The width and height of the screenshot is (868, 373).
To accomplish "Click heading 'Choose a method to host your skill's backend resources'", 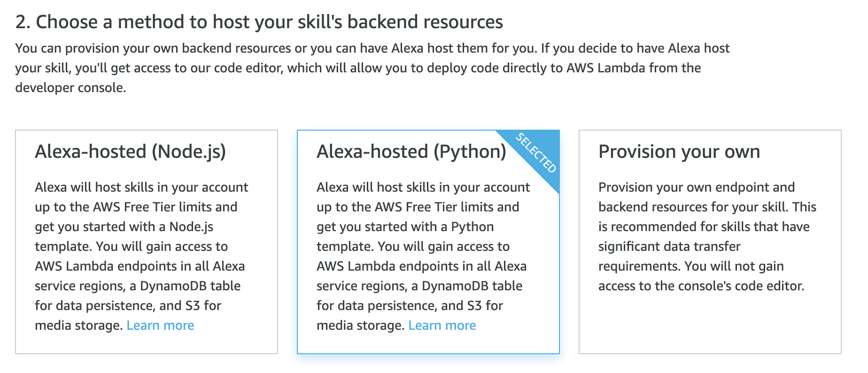I will pyautogui.click(x=259, y=22).
